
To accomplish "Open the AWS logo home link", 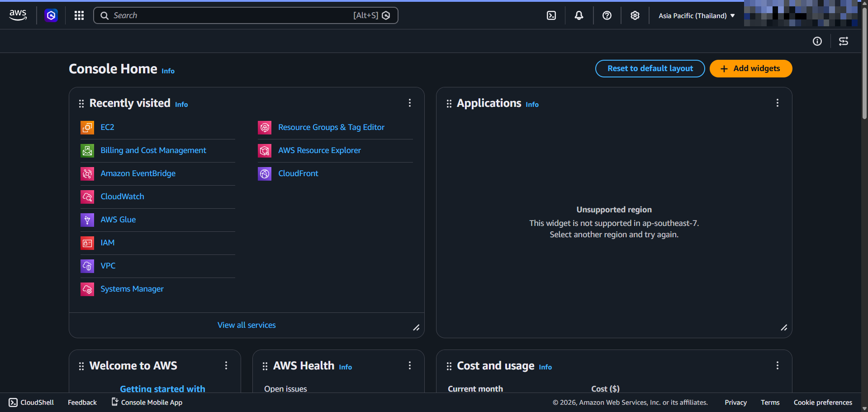I will 18,15.
